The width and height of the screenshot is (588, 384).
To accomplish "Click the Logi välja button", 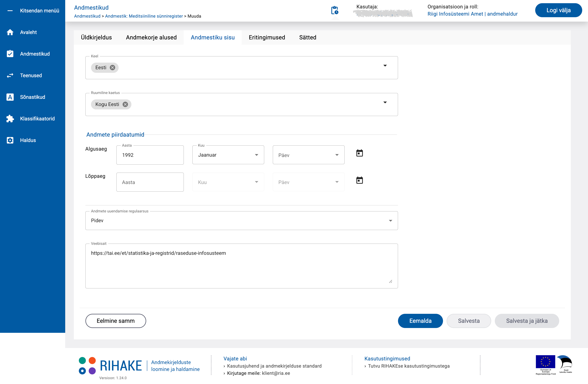I will click(x=558, y=10).
